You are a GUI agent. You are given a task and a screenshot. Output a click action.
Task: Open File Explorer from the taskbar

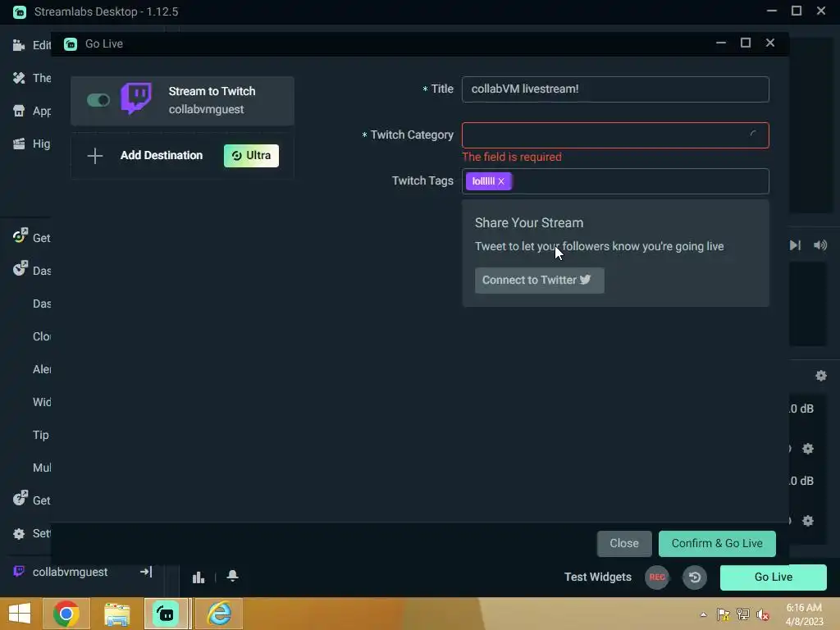(116, 614)
